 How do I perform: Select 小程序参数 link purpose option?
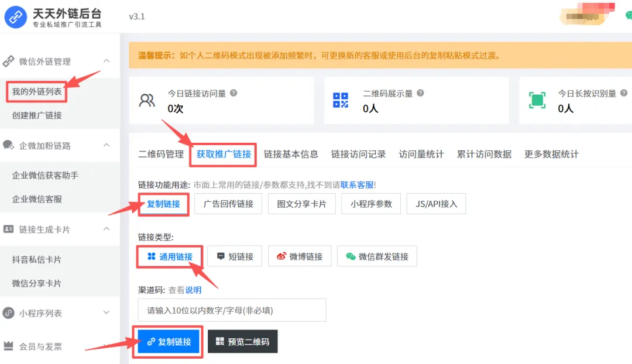(x=371, y=204)
